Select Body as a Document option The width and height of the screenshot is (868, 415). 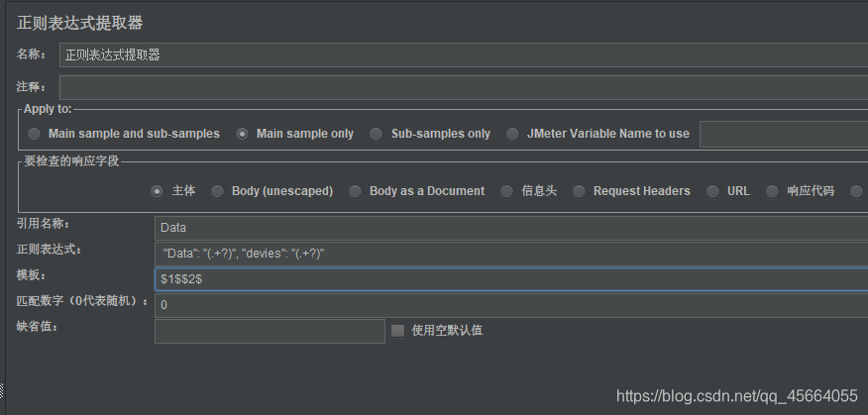(355, 191)
